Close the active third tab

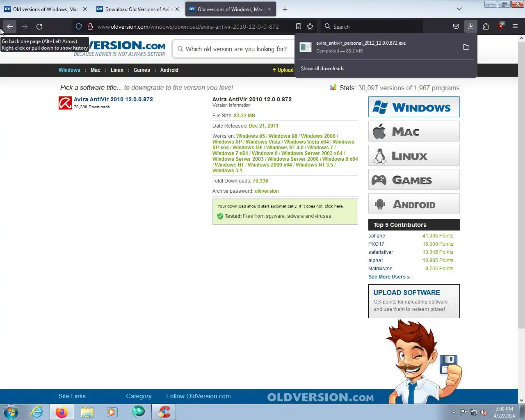[x=269, y=9]
